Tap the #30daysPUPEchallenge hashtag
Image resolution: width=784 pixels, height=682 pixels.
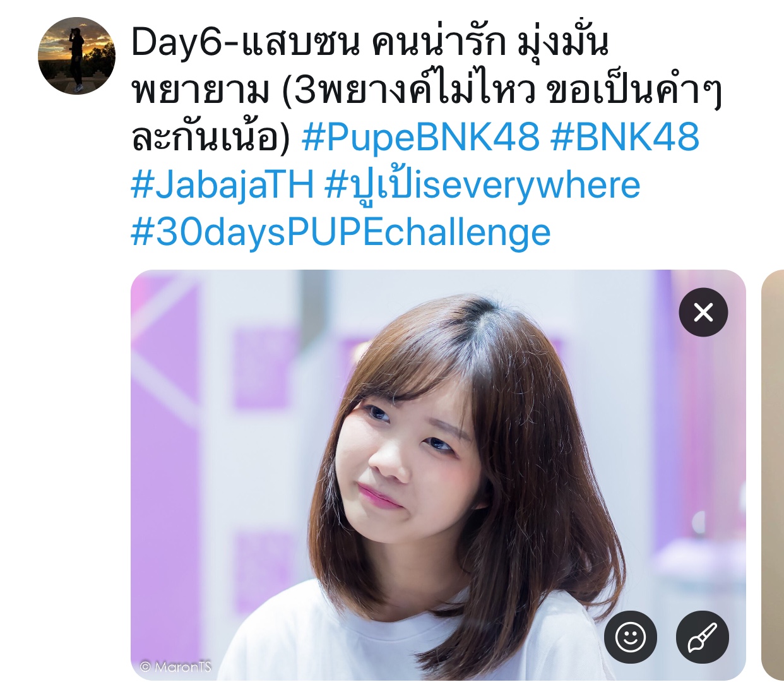(x=341, y=232)
